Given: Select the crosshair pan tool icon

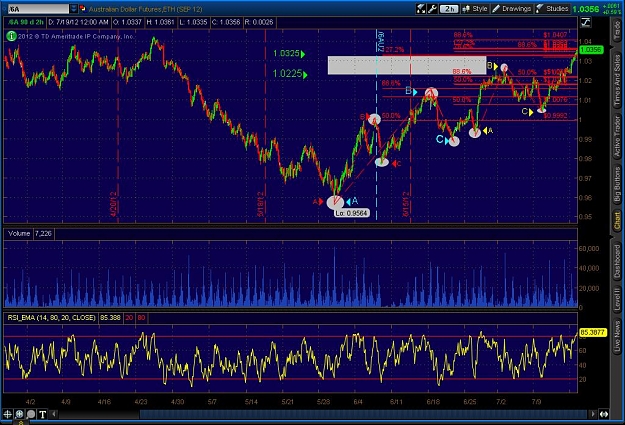Looking at the screenshot, I should pos(8,414).
